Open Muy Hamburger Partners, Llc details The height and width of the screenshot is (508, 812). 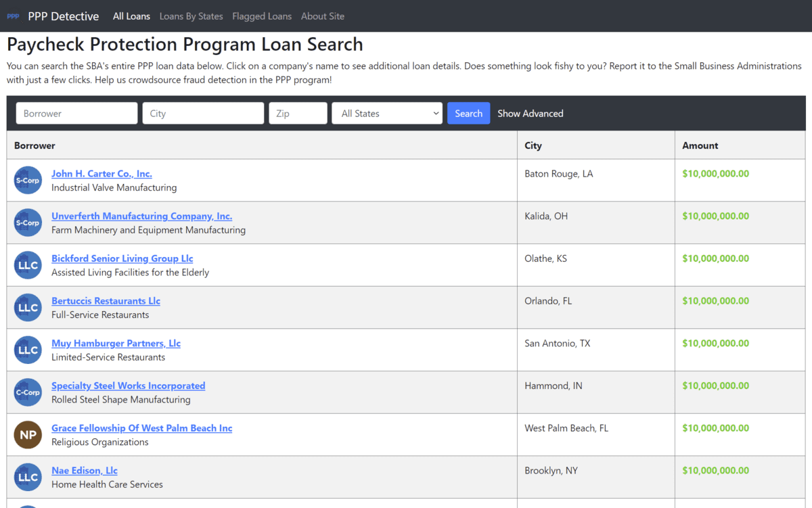(x=116, y=344)
